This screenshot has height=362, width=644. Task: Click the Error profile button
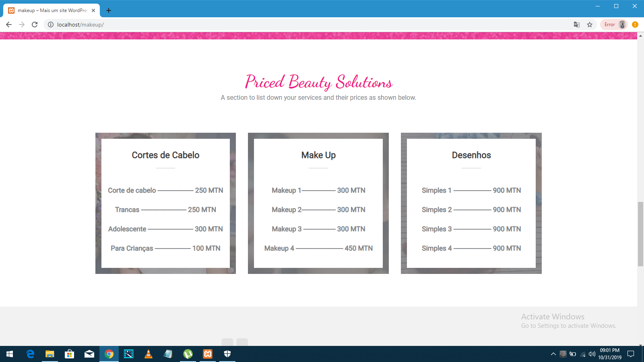(614, 25)
